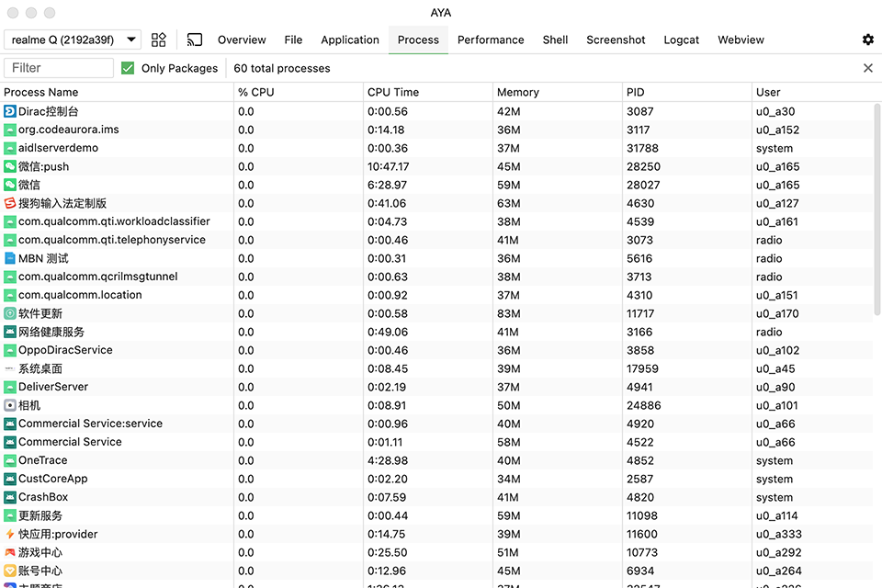Open the Logcat tab

681,40
